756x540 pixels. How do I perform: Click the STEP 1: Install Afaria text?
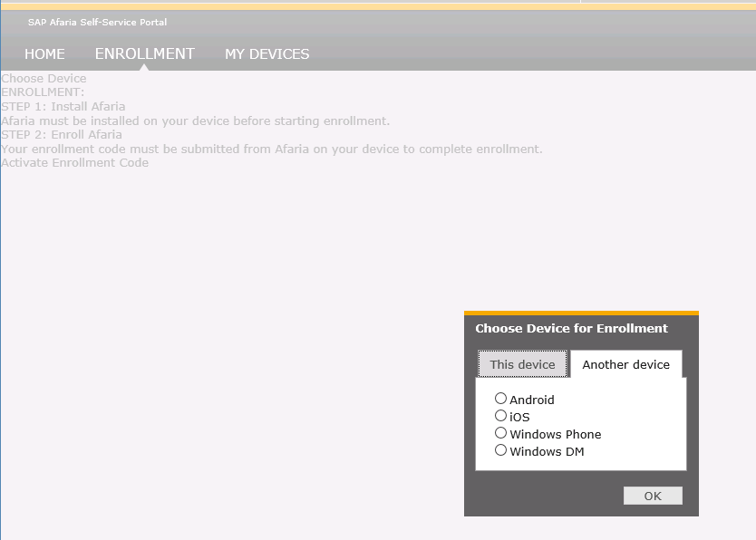63,106
